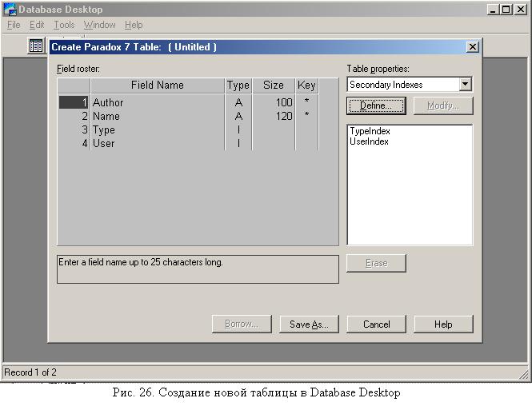Click the Field Name column header

(x=158, y=85)
